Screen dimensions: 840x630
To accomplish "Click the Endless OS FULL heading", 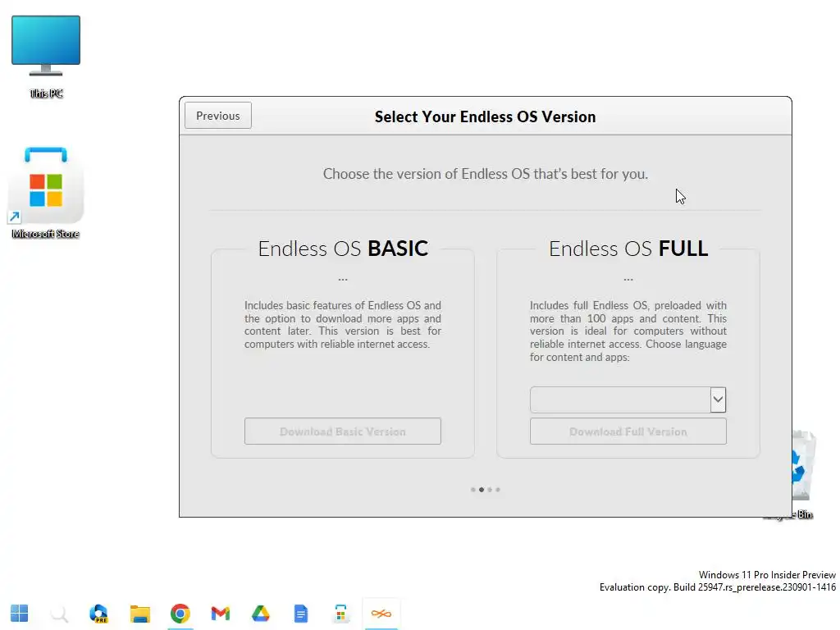I will 628,249.
